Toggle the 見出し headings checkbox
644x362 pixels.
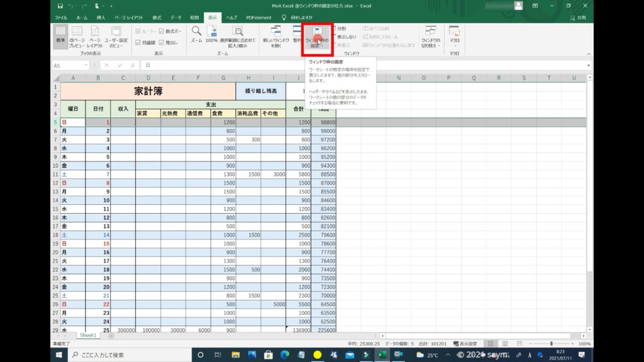[162, 42]
